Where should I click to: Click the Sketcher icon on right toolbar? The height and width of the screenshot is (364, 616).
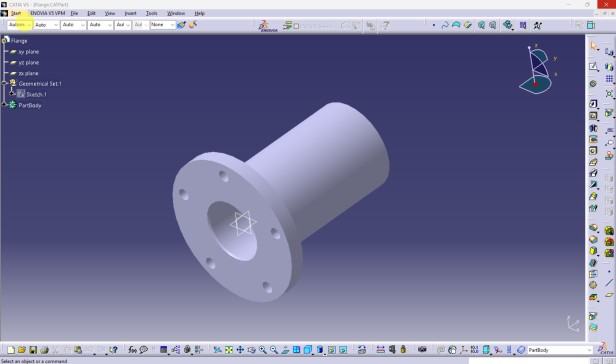click(593, 66)
